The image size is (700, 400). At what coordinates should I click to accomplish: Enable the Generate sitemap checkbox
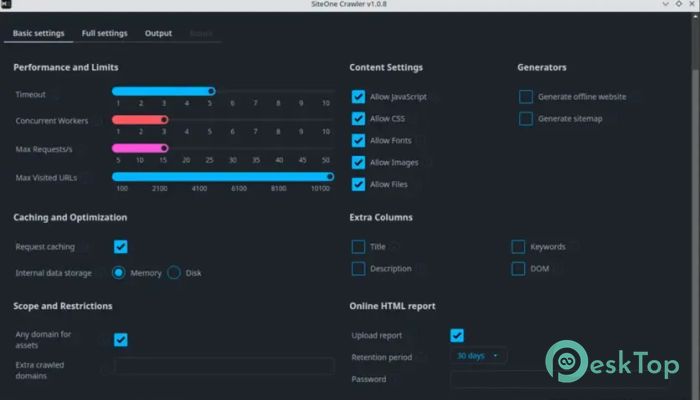tap(526, 119)
